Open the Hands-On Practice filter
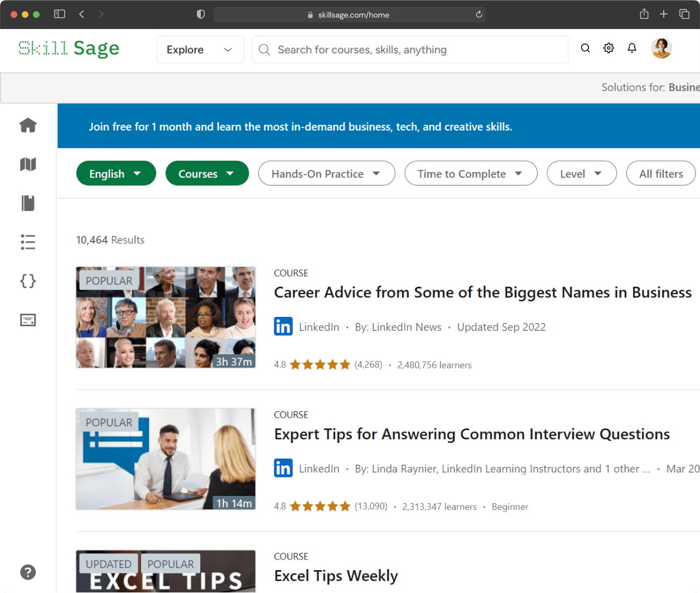 pos(326,173)
